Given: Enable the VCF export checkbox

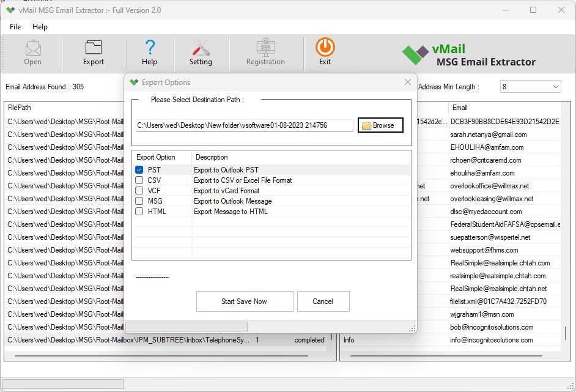Looking at the screenshot, I should (139, 190).
